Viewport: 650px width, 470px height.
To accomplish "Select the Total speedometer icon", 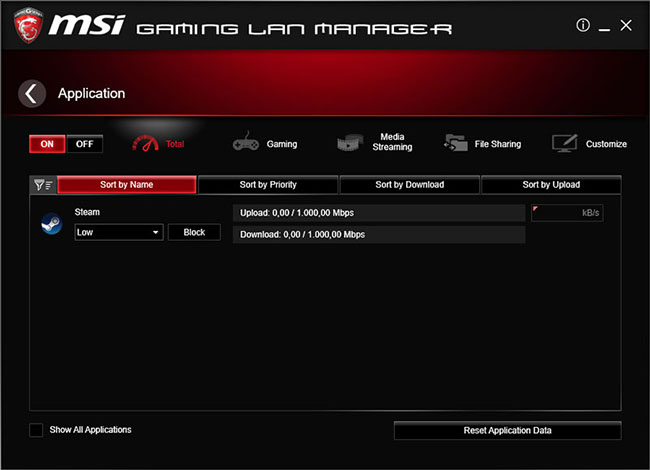I will 145,143.
